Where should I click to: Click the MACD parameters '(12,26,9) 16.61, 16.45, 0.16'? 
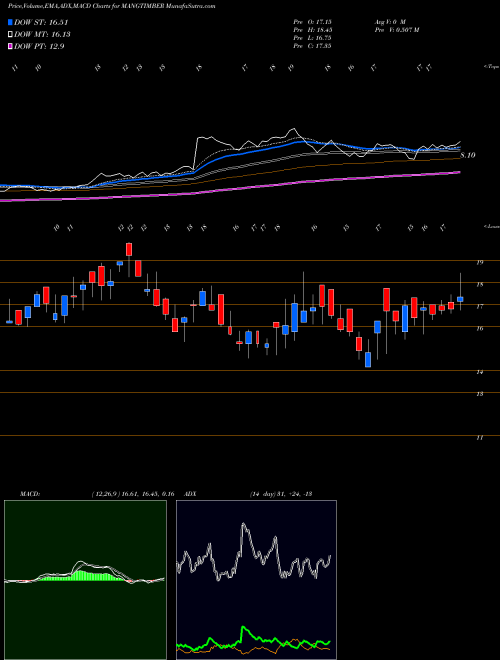133,494
